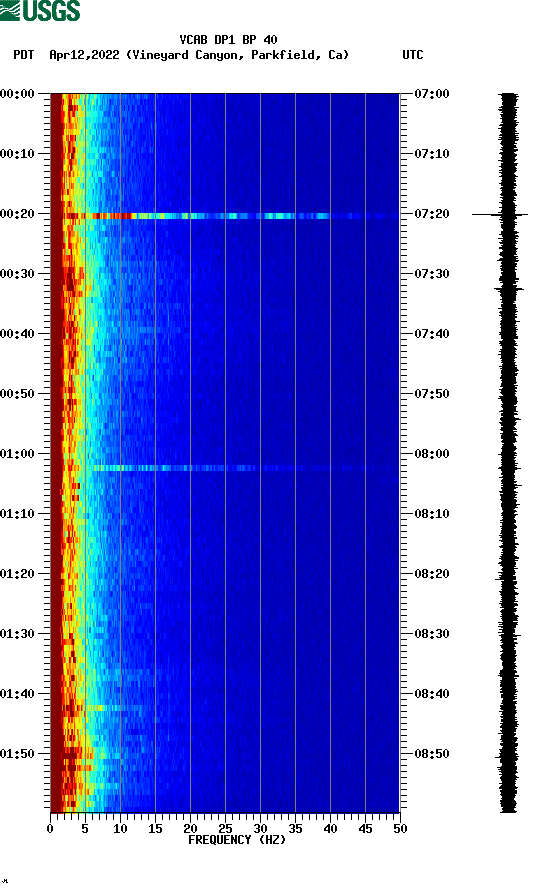Viewport: 552px width, 892px height.
Task: Click the "PDT" timezone label
Action: pyautogui.click(x=23, y=55)
